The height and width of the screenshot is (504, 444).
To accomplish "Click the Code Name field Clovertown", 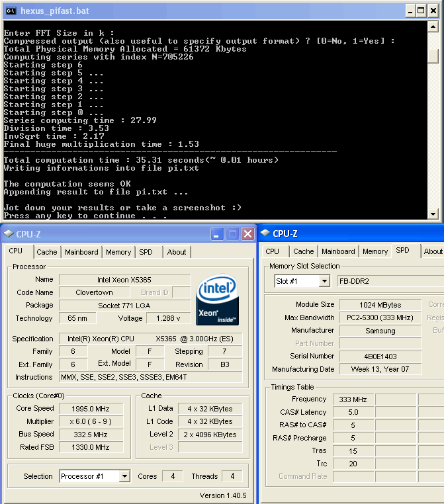I will click(94, 292).
